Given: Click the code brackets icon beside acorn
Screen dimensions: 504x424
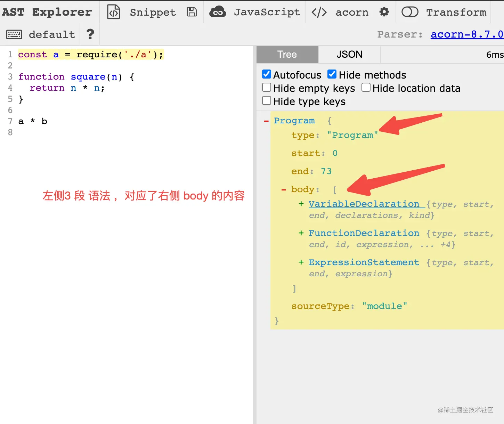Looking at the screenshot, I should [319, 12].
